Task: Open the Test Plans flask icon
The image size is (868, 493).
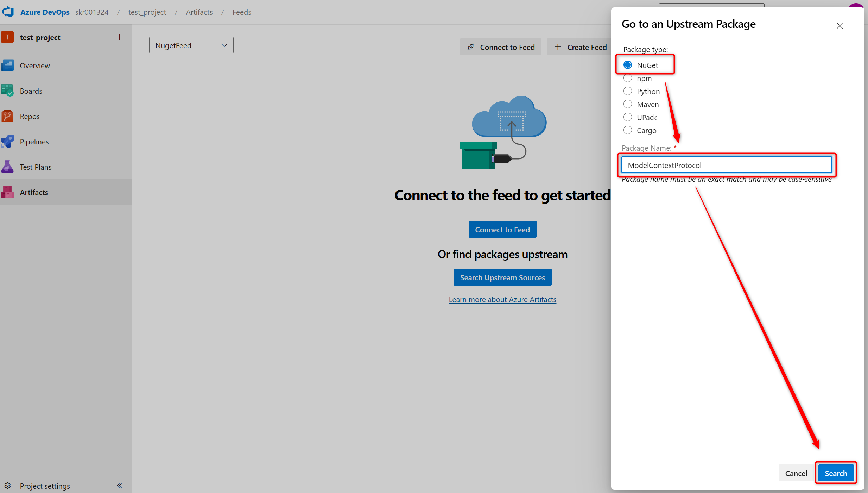Action: point(7,167)
